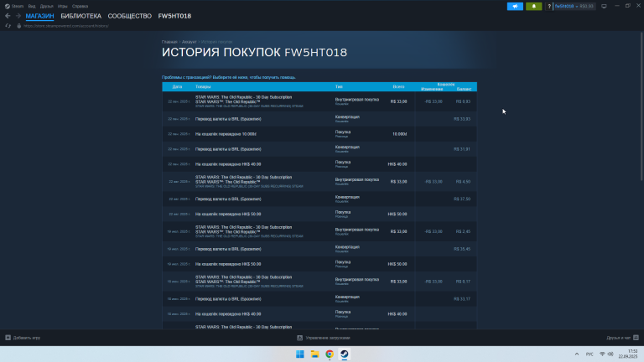Screen dimensions: 644x362
Task: Open the BRL conversion row with balance R$ 31,91
Action: coord(319,149)
